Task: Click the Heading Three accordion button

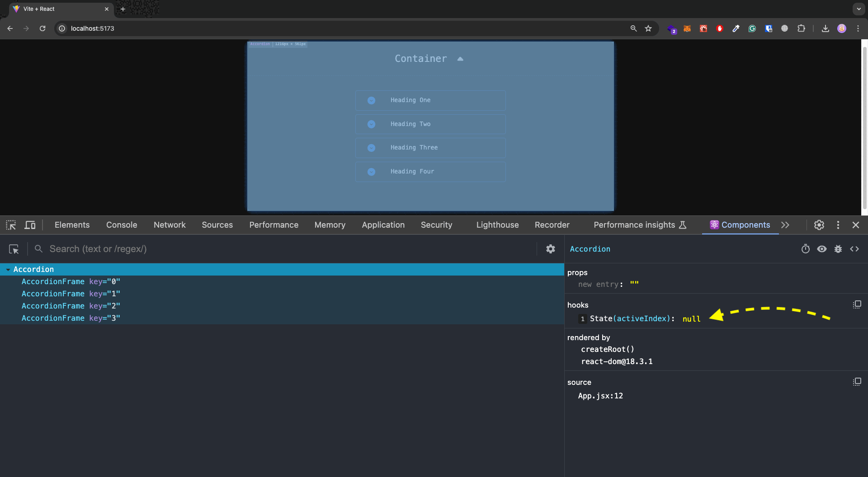Action: pos(430,148)
